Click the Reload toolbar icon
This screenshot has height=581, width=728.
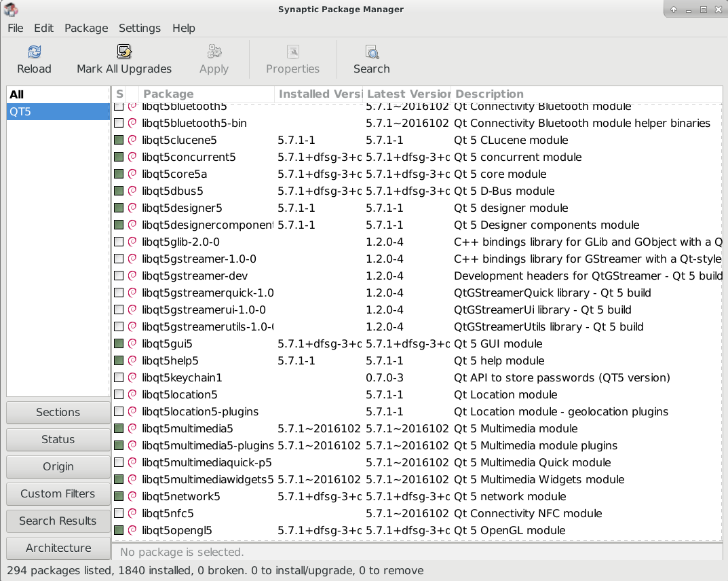pyautogui.click(x=35, y=52)
